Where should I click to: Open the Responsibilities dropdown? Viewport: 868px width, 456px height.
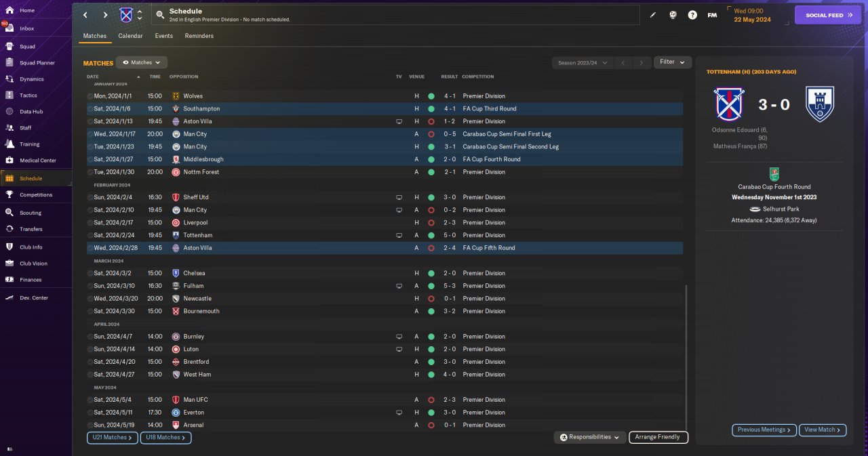click(589, 438)
